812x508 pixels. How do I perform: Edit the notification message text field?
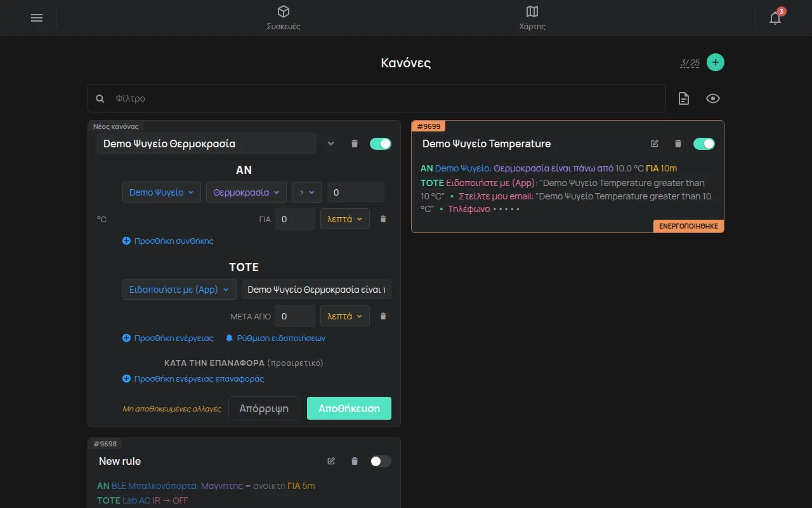317,290
